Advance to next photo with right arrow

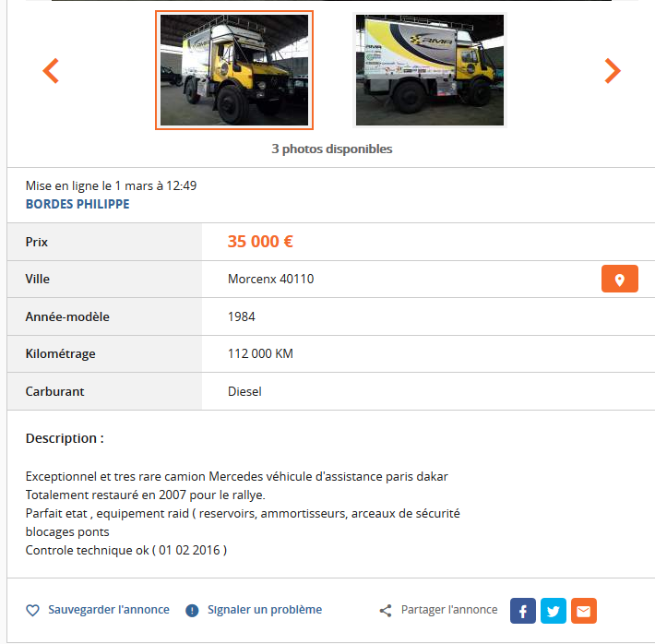(x=613, y=71)
